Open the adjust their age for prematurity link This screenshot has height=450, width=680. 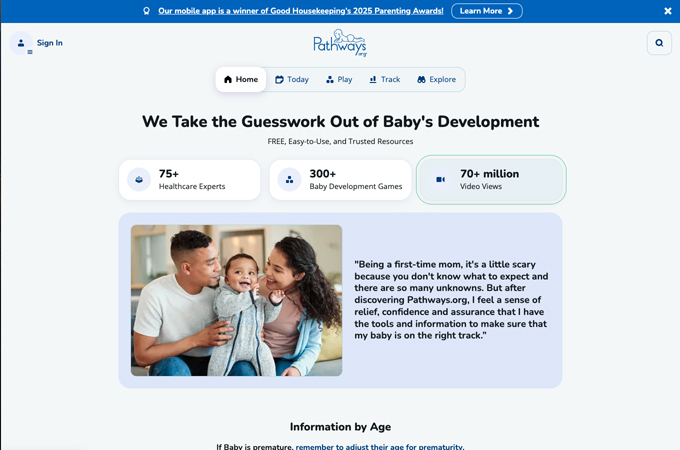pyautogui.click(x=379, y=447)
